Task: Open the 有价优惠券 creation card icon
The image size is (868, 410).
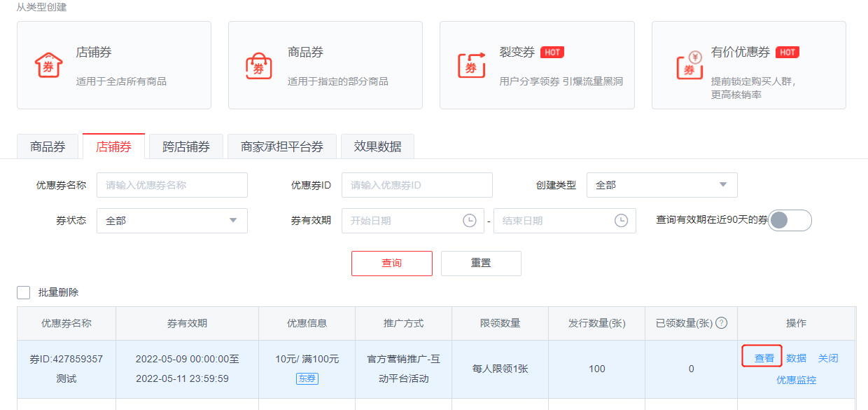Action: (x=689, y=65)
